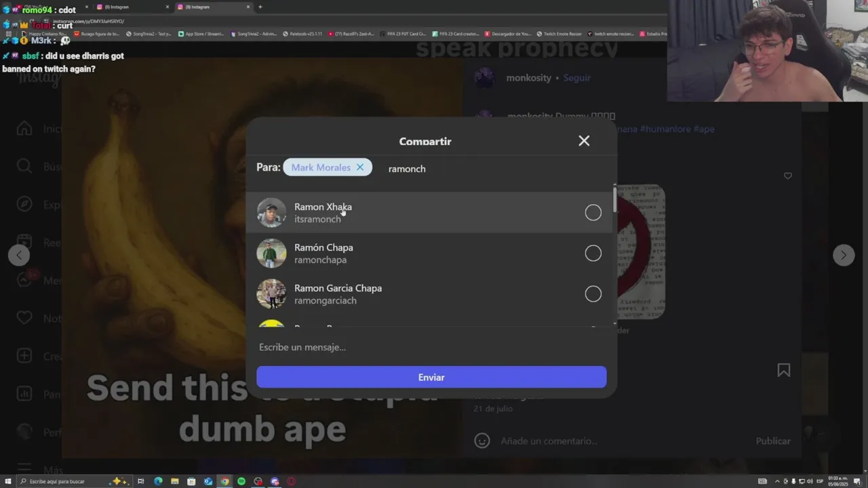Image resolution: width=868 pixels, height=488 pixels.
Task: Switch to the second Instagram browser tab
Action: pos(132,7)
